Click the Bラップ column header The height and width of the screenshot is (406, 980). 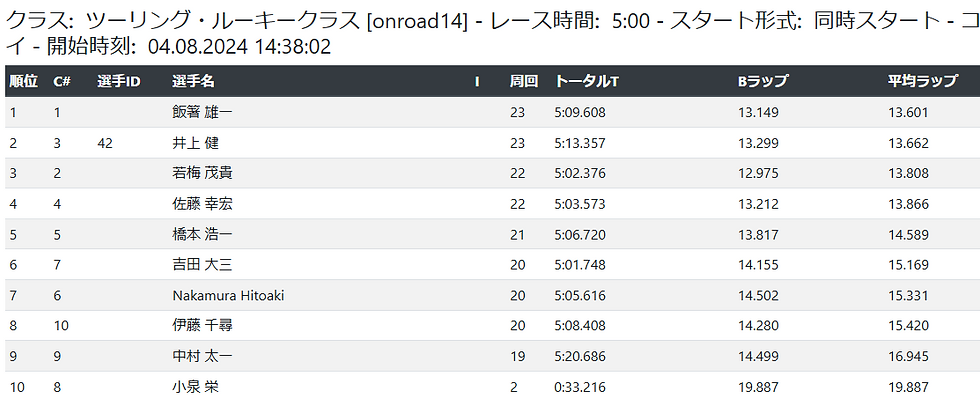[x=763, y=81]
